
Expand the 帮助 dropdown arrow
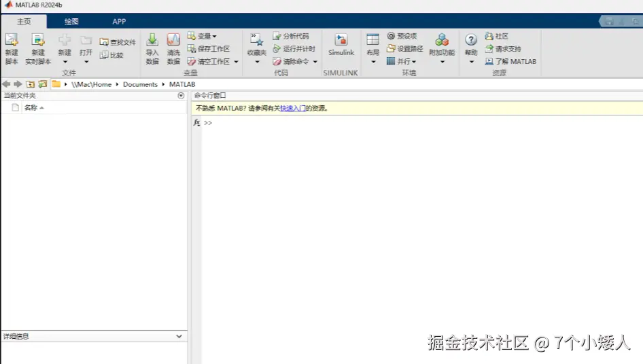[472, 62]
